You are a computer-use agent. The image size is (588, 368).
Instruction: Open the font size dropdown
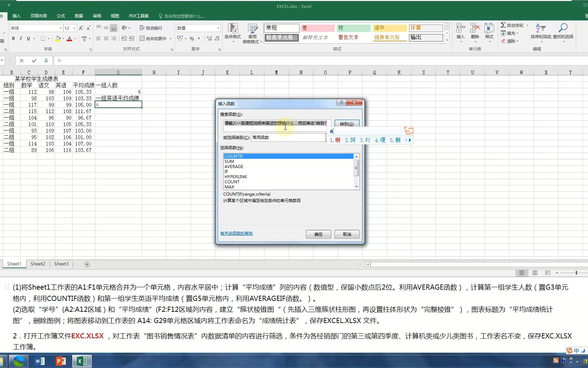tap(73, 28)
